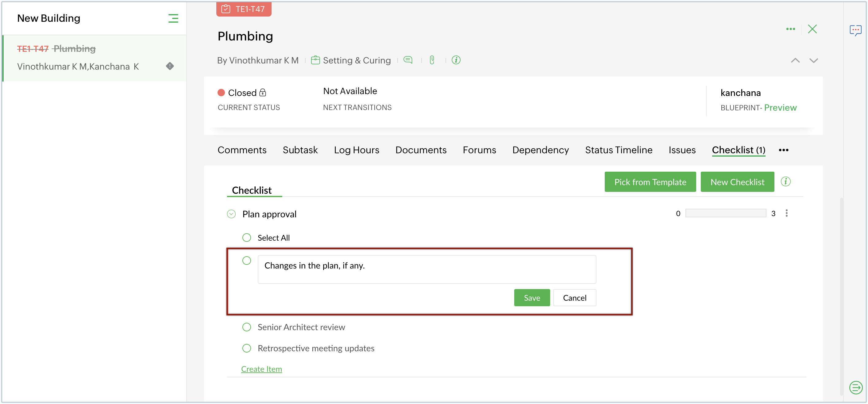Click the task info icon near Setting & Curing
The image size is (868, 404).
456,60
